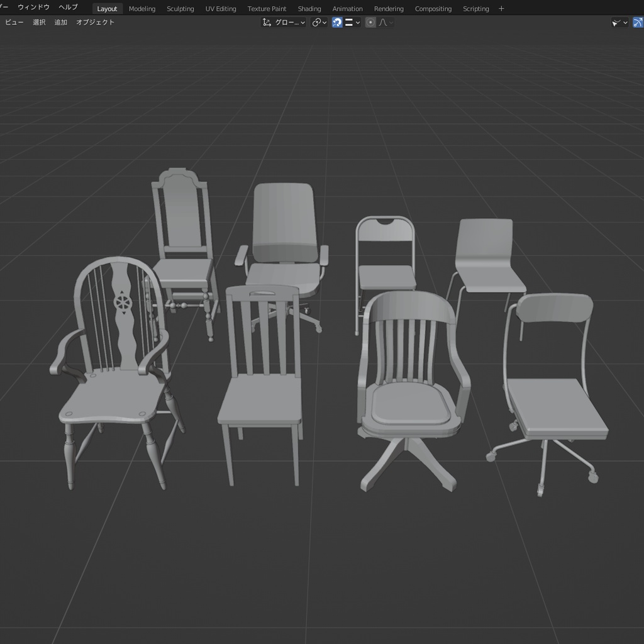Screen dimensions: 644x644
Task: Open the ウィンドウ menu
Action: (x=34, y=7)
